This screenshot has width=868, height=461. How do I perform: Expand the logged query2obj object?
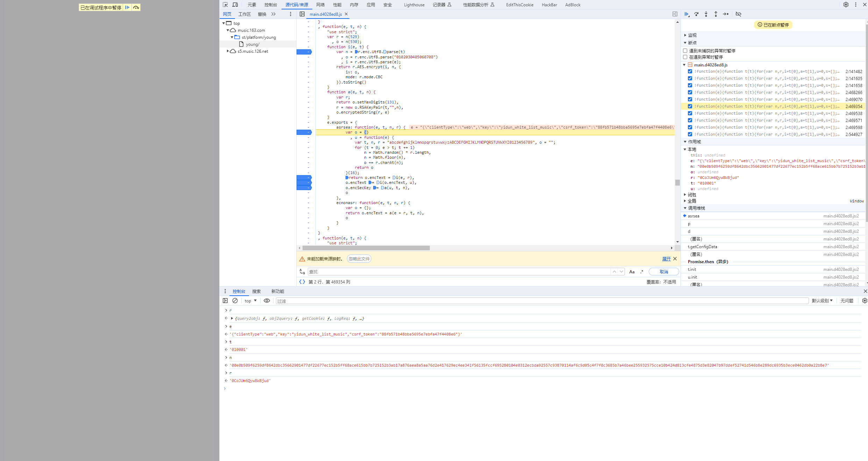pos(232,318)
